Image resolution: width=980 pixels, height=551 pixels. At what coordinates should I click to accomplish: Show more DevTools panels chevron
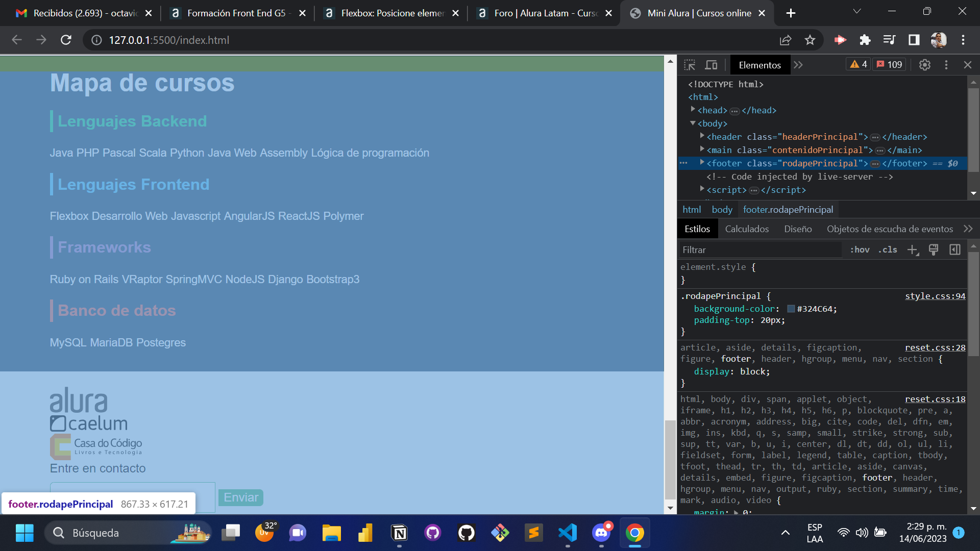click(x=798, y=65)
